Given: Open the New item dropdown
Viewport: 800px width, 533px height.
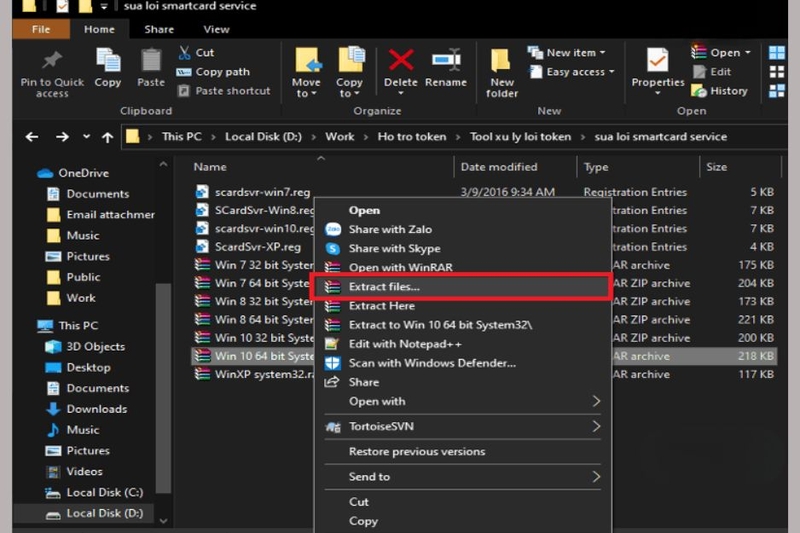Looking at the screenshot, I should 566,53.
